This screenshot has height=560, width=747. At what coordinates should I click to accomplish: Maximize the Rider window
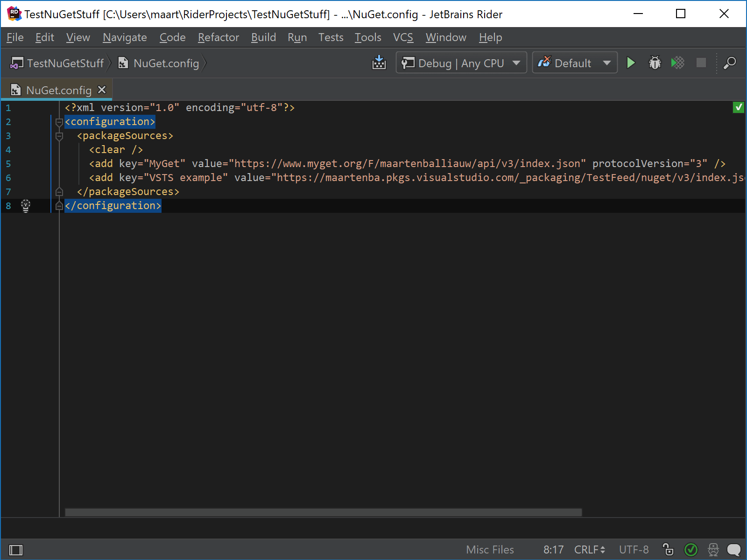click(x=681, y=14)
